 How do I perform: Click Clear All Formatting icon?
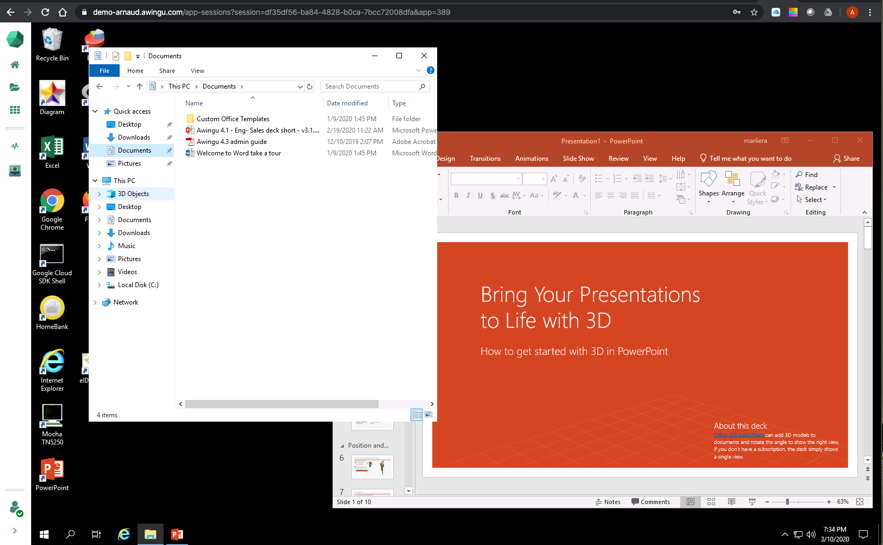pyautogui.click(x=582, y=178)
